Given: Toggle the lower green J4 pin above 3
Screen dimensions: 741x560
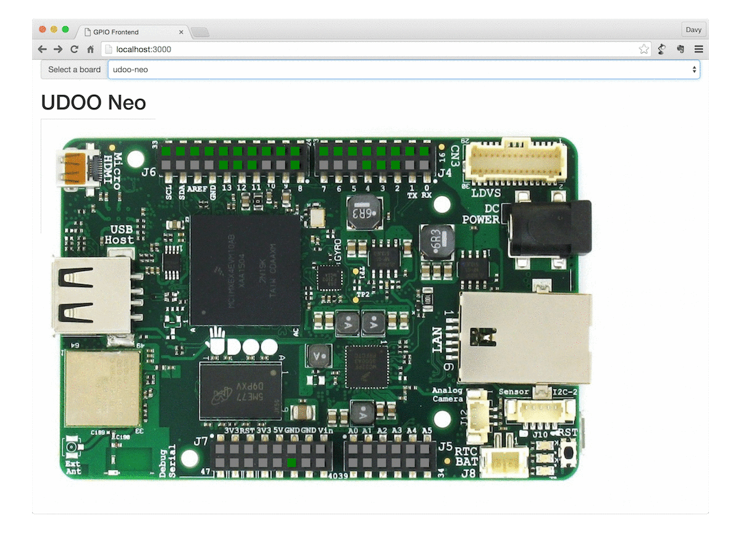Looking at the screenshot, I should pos(381,165).
